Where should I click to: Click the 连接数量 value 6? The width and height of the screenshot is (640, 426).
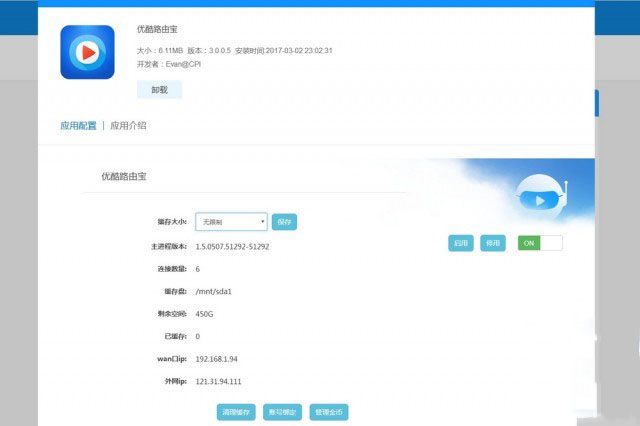click(x=198, y=269)
